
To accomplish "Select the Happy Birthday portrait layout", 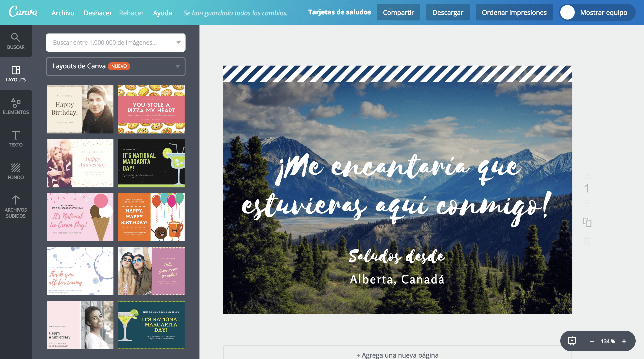I will point(80,109).
